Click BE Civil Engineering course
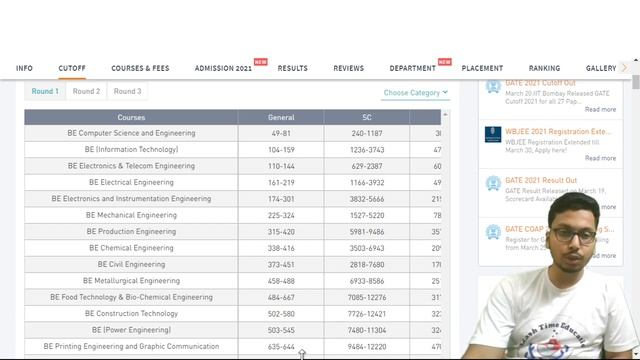 click(131, 264)
